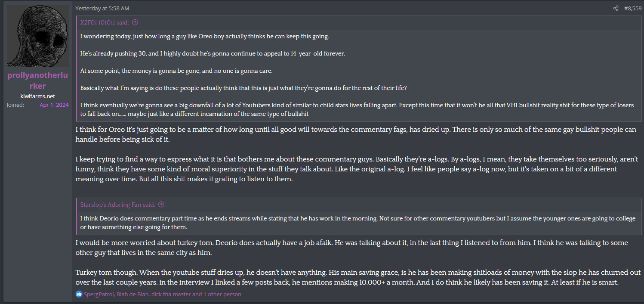Click the "Yesterday at 5:58 AM" timestamp

click(102, 8)
